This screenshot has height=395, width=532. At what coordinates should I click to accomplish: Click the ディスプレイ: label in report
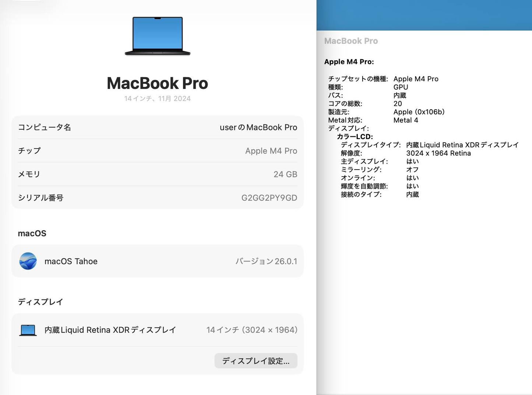[x=348, y=129]
